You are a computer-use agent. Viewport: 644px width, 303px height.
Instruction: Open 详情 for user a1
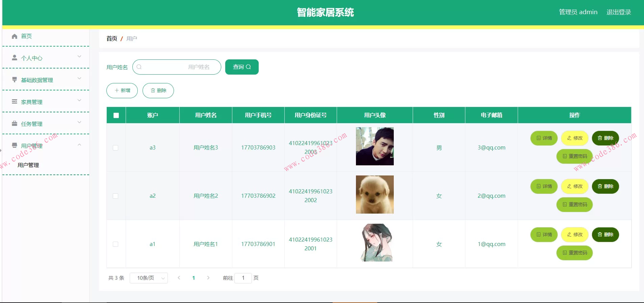[x=544, y=235]
